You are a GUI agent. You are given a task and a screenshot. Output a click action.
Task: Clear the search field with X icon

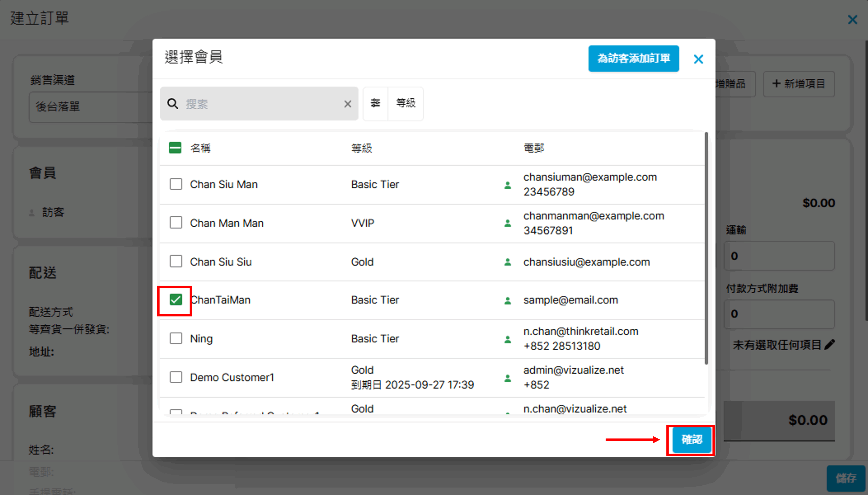pos(347,104)
